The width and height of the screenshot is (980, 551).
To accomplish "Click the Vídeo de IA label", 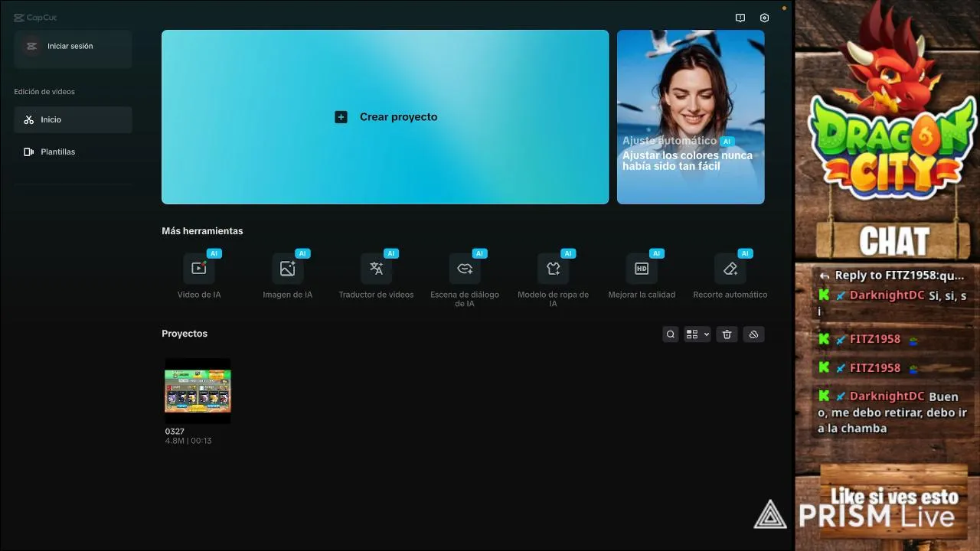I will click(199, 295).
